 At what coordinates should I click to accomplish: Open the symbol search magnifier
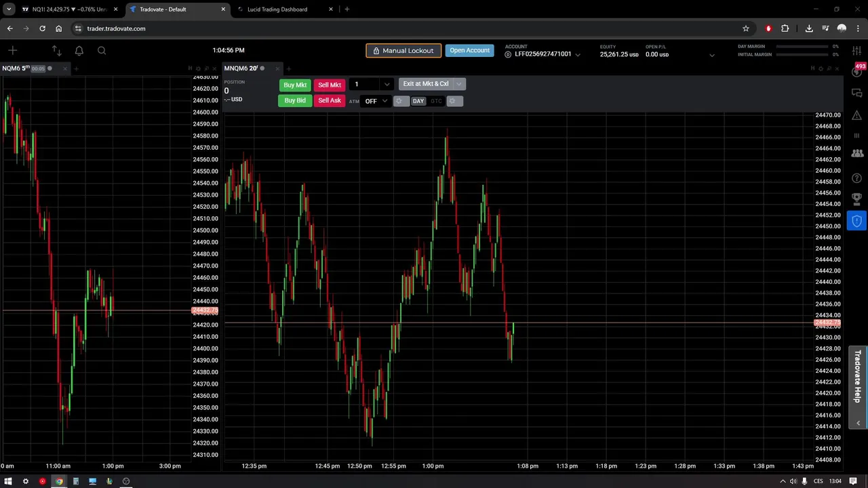(x=102, y=50)
